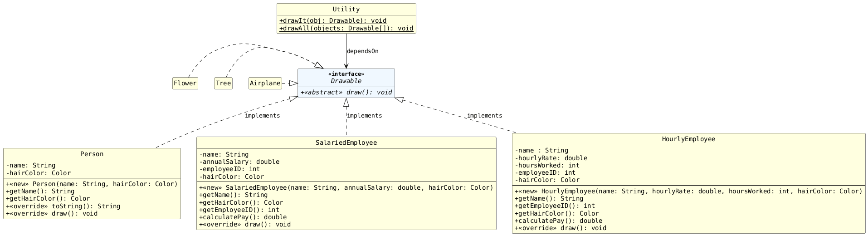Image resolution: width=868 pixels, height=236 pixels.
Task: Select the drawIt(obj: Drawable) method
Action: tap(333, 20)
